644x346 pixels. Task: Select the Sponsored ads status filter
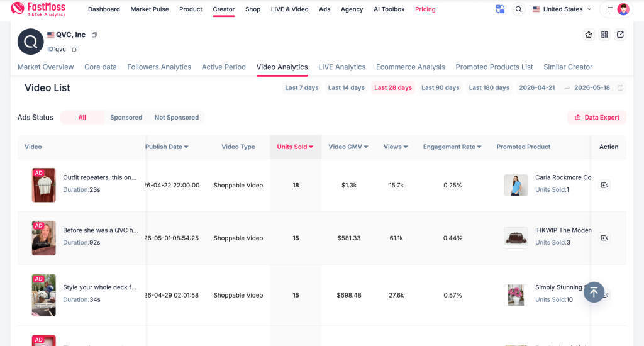point(126,117)
